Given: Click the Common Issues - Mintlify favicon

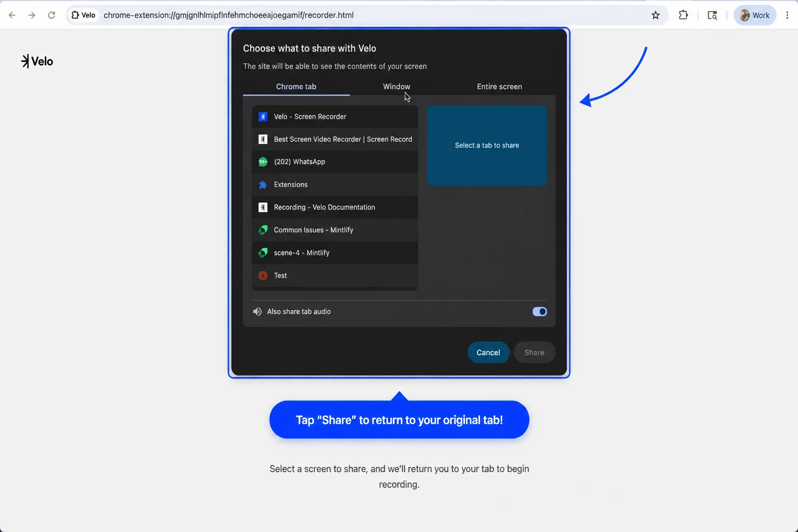Looking at the screenshot, I should [263, 230].
